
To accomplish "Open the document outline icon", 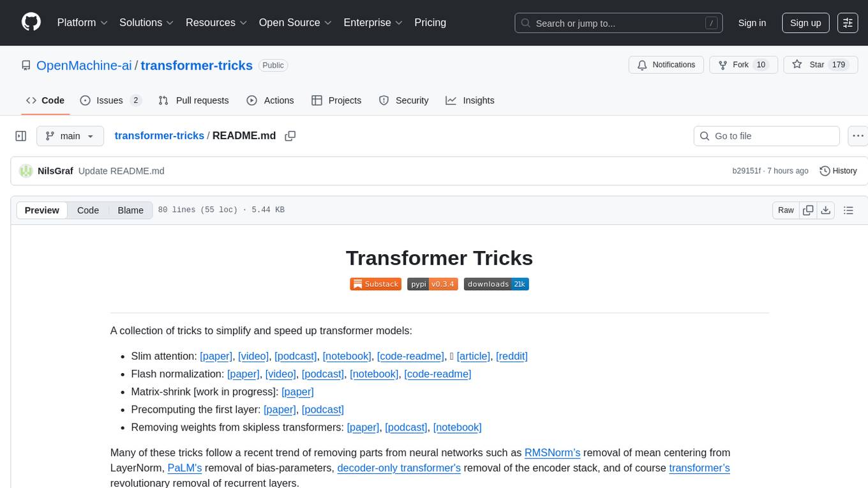I will tap(848, 210).
